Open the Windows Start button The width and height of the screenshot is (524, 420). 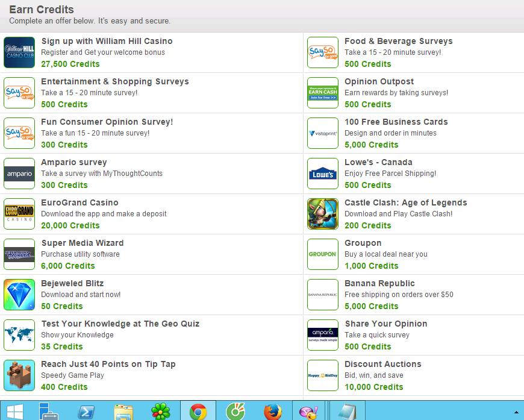pos(15,411)
